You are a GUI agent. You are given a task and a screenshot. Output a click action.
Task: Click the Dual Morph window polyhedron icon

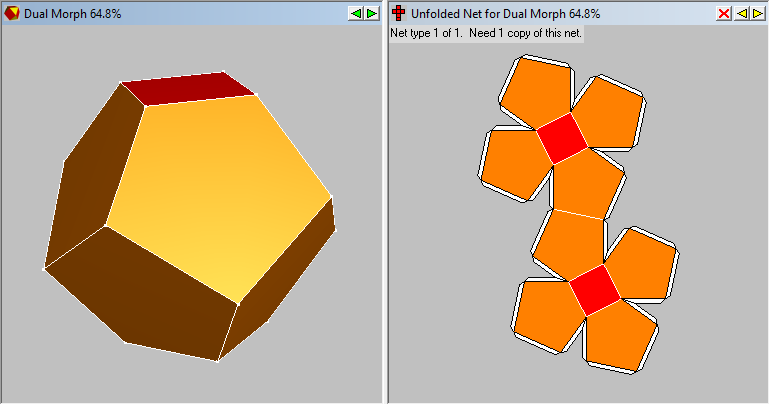coord(12,13)
